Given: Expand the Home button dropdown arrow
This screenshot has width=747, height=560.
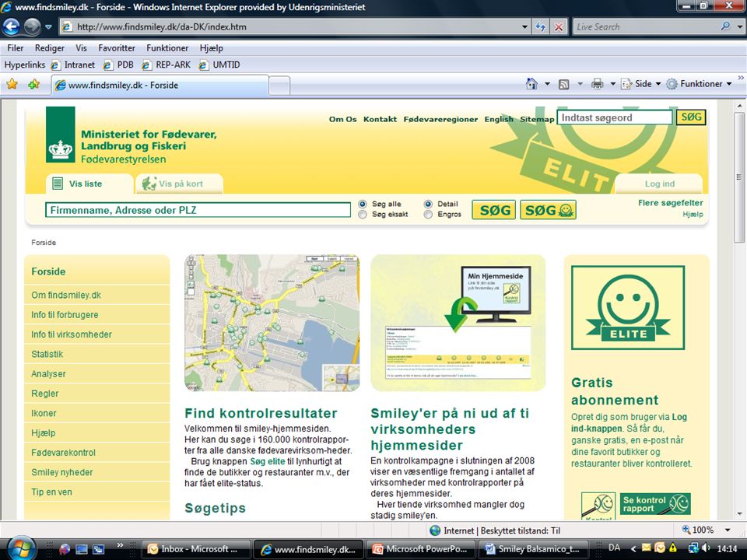Looking at the screenshot, I should [x=547, y=84].
